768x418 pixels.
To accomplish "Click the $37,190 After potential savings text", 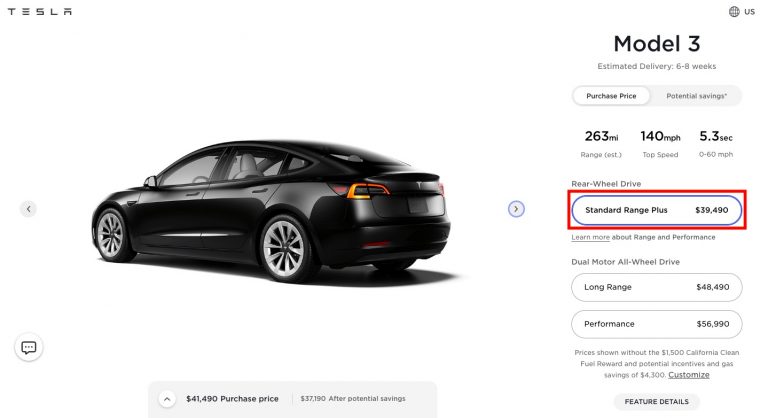I will [x=353, y=399].
